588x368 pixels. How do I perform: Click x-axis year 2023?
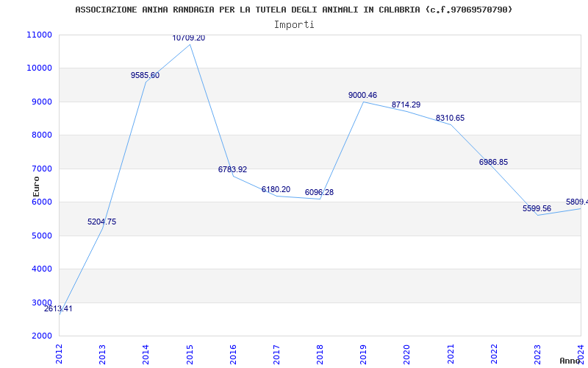tap(538, 354)
